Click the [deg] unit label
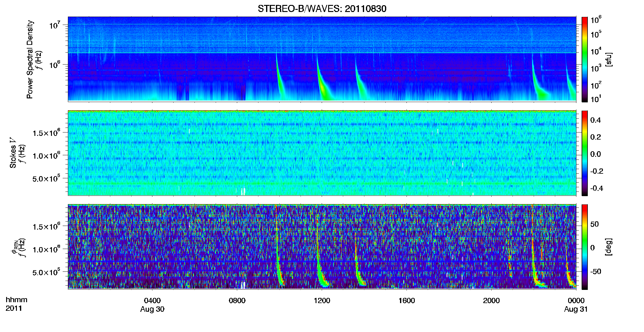This screenshot has height=332, width=644. pos(608,247)
